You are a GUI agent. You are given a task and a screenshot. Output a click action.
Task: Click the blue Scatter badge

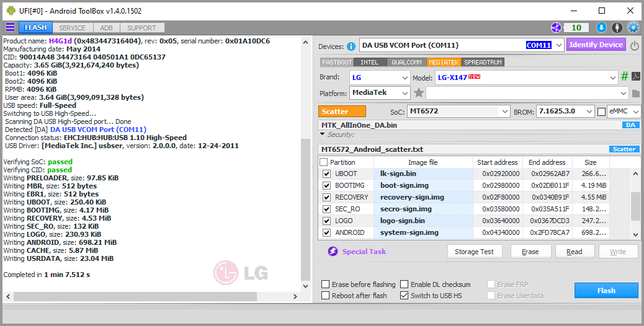pyautogui.click(x=624, y=149)
